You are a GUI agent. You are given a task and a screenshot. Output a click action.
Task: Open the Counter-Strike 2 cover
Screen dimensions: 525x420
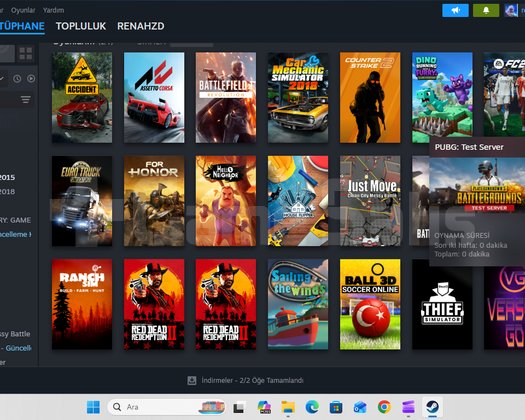coord(370,97)
